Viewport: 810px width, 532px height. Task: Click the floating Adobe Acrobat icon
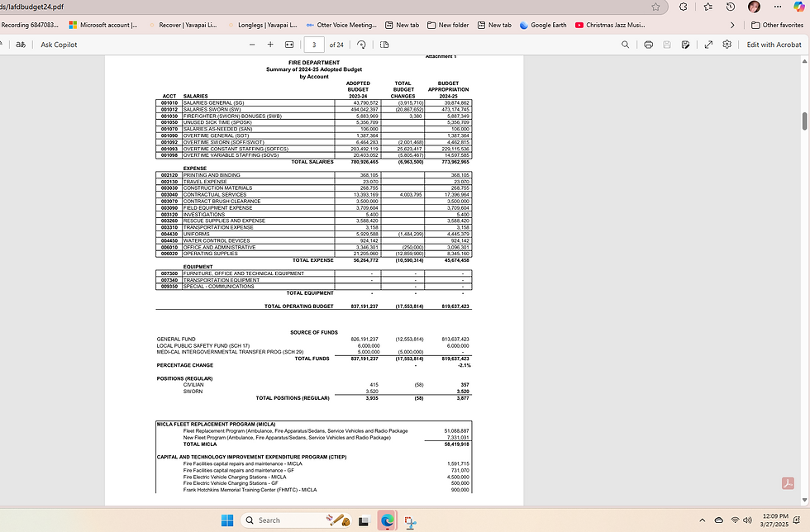(x=788, y=483)
